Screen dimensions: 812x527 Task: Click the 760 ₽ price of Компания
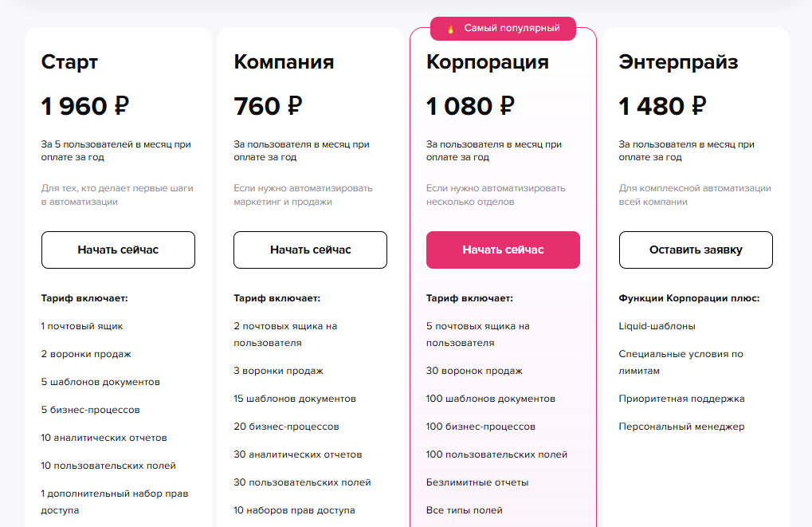[268, 105]
